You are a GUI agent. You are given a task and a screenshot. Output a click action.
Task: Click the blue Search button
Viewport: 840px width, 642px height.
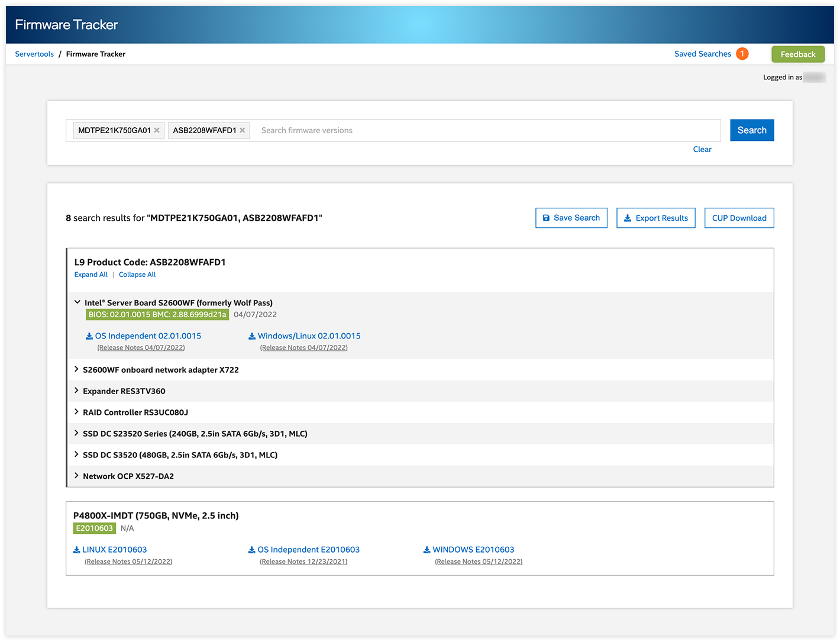752,130
